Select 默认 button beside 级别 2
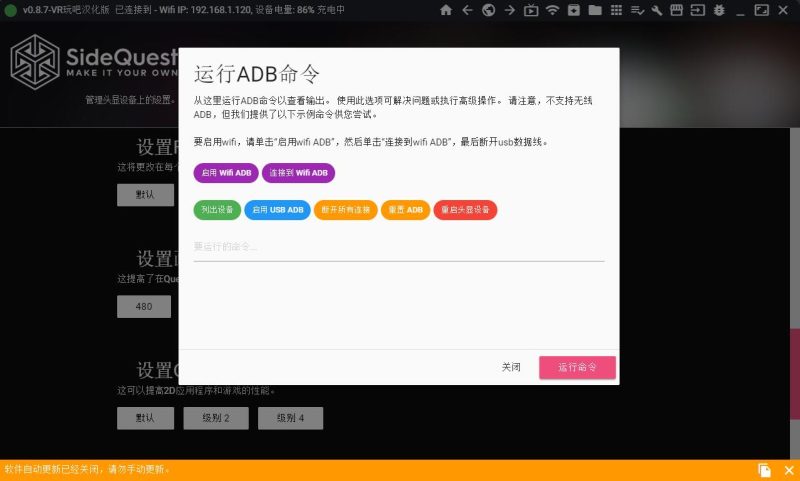The image size is (800, 481). tap(145, 418)
